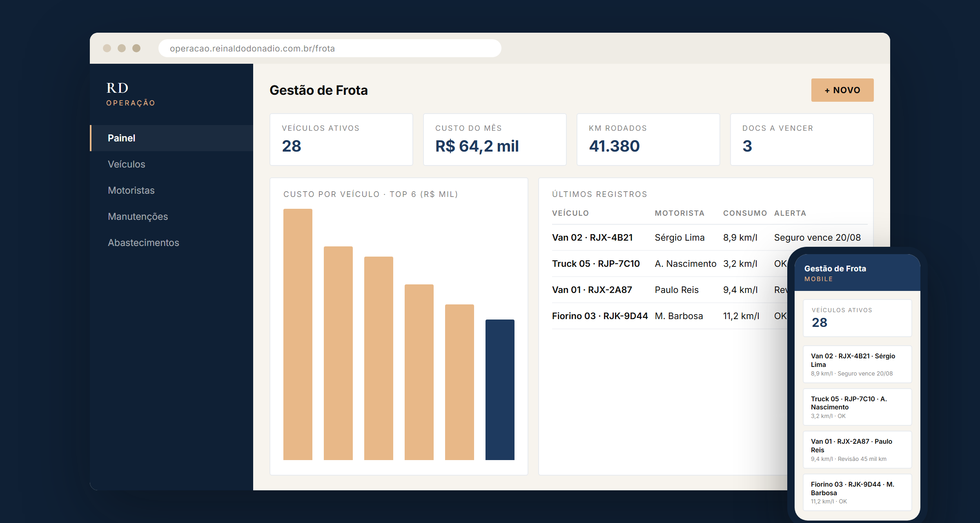This screenshot has width=980, height=523.
Task: Click driver A. Nascimento in table
Action: [x=686, y=264]
